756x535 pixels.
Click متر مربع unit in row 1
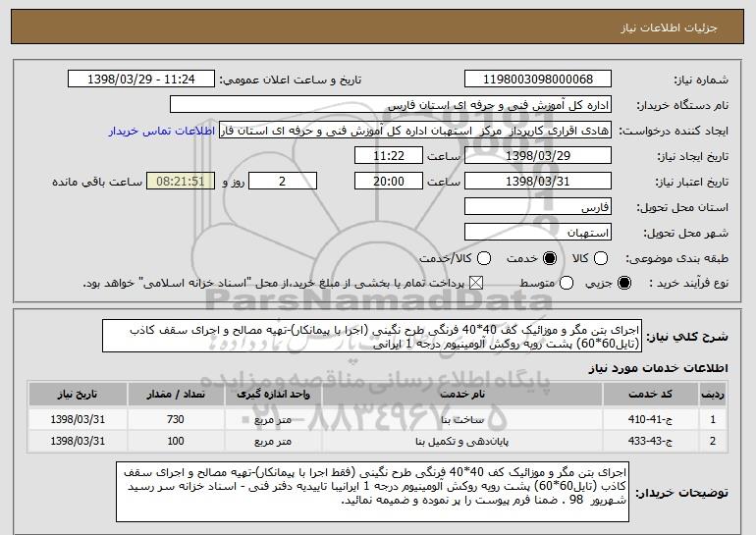click(273, 419)
